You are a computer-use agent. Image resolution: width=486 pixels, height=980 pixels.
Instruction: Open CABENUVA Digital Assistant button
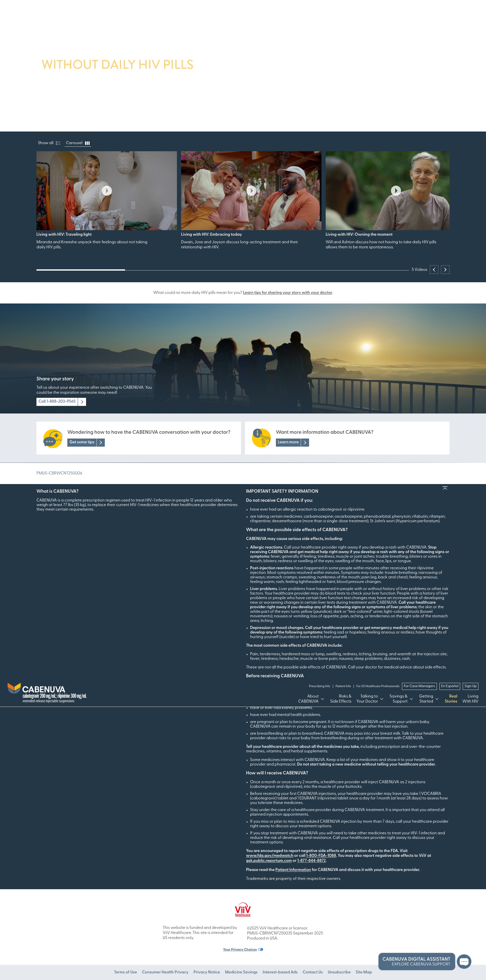click(416, 961)
